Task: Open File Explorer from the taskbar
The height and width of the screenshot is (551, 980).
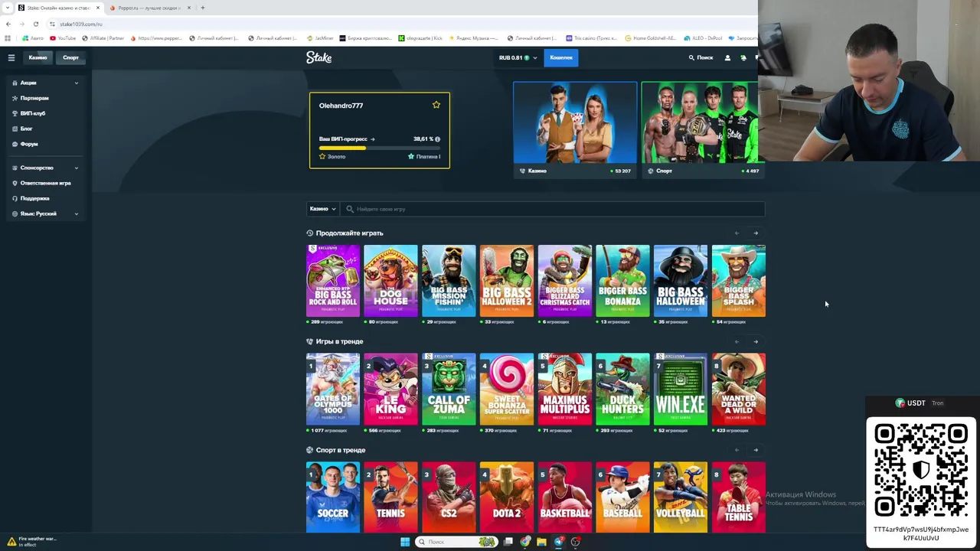Action: click(541, 542)
